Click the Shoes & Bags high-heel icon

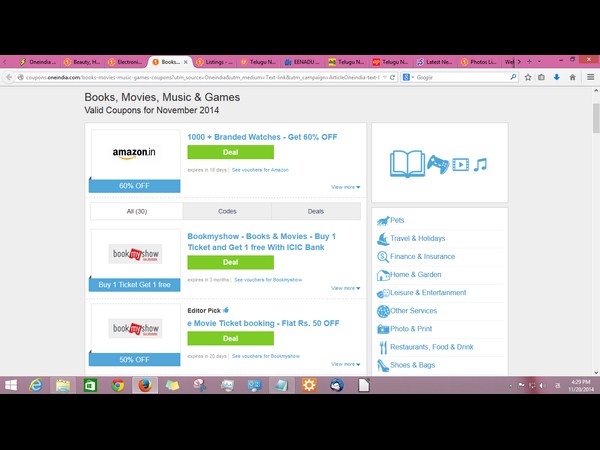[x=382, y=365]
